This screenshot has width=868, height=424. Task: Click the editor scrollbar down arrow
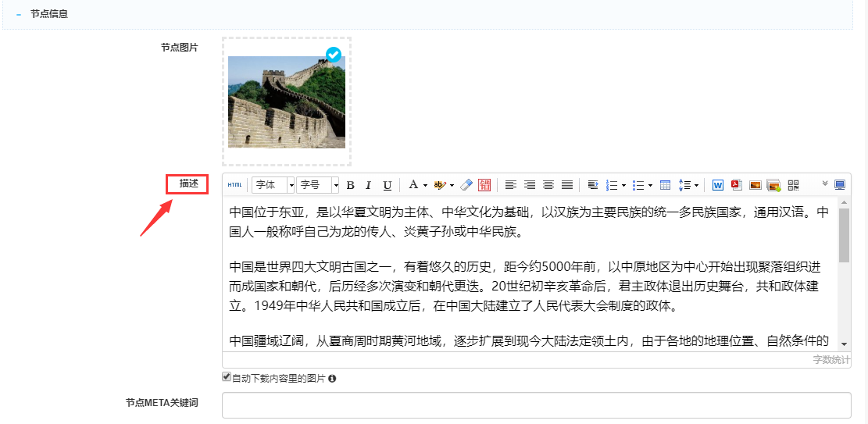click(x=844, y=344)
